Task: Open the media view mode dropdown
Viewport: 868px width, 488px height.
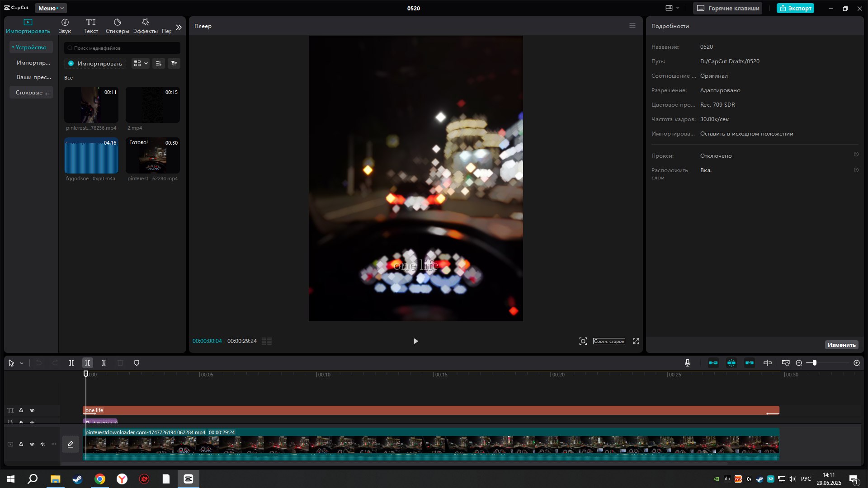Action: pos(141,63)
